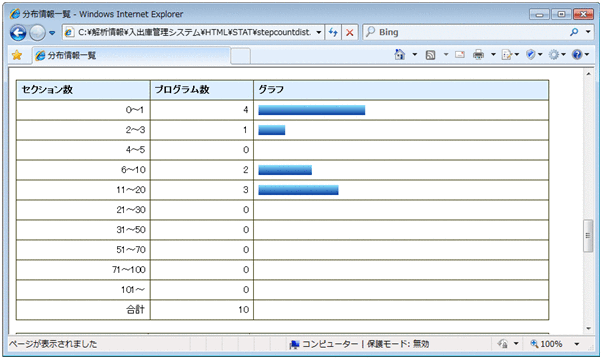The height and width of the screenshot is (360, 603).
Task: Click the scrollbar up arrow
Action: (588, 74)
